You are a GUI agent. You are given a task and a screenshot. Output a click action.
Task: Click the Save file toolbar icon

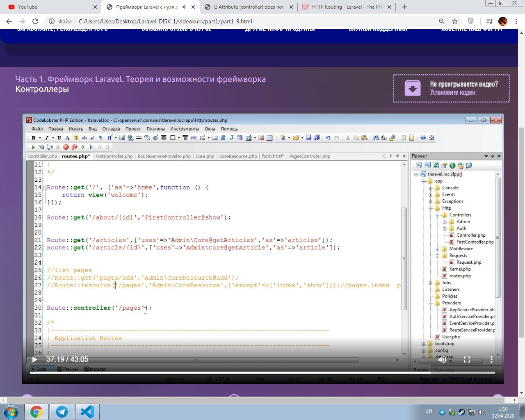point(308,137)
